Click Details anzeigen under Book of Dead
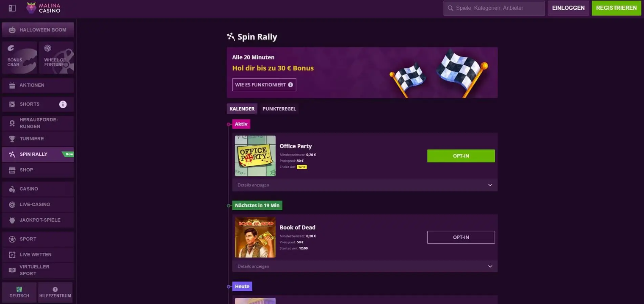This screenshot has width=644, height=304. pyautogui.click(x=253, y=267)
